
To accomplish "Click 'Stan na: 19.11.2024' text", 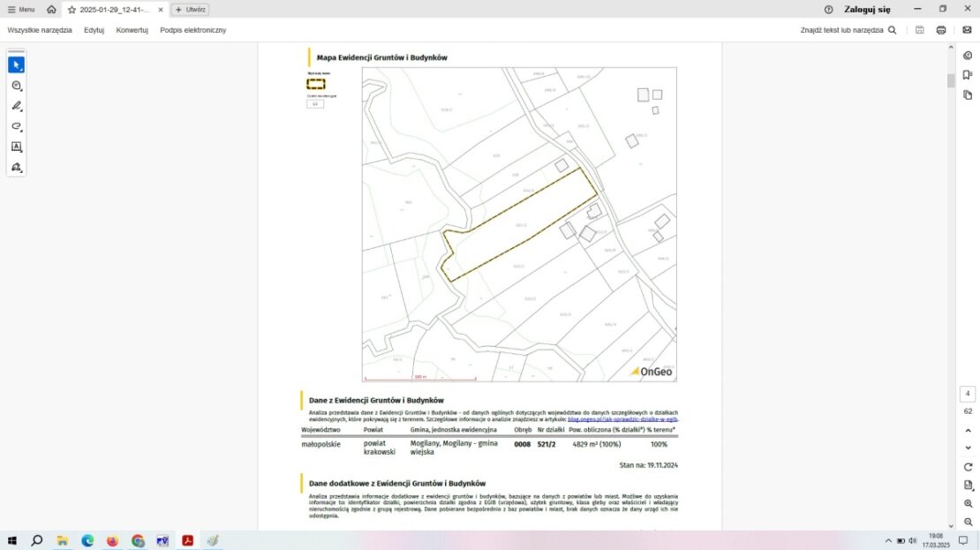I will (648, 465).
